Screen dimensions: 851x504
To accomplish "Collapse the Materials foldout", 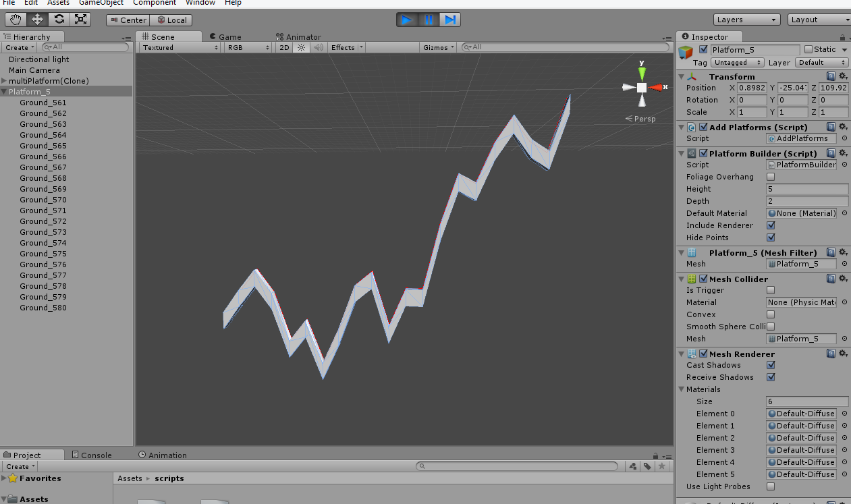I will tap(682, 389).
